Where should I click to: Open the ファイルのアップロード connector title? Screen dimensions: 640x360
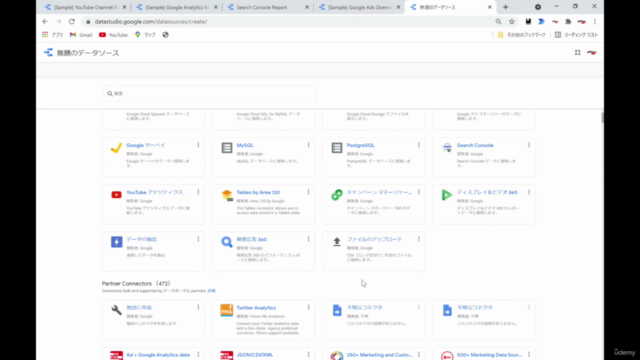(x=374, y=239)
